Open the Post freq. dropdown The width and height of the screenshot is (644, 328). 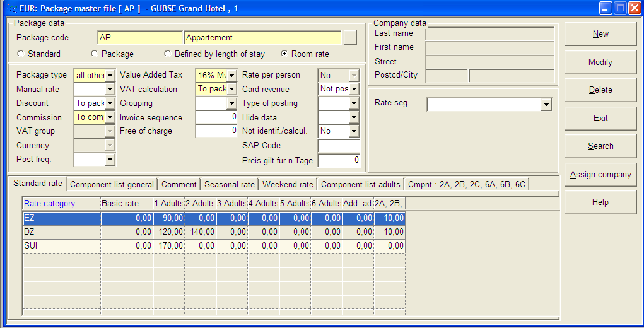(110, 160)
